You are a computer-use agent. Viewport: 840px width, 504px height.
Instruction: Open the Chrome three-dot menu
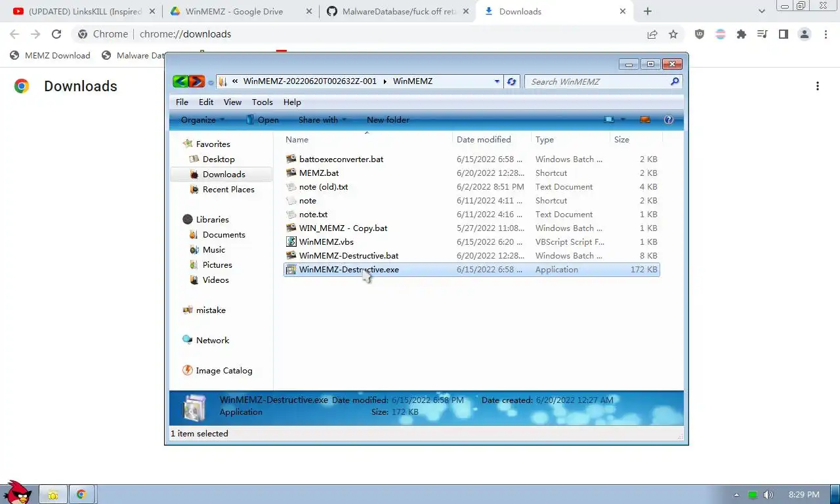point(826,34)
